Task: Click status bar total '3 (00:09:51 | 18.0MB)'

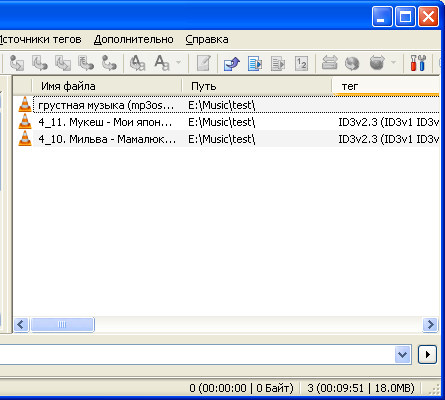Action: [x=361, y=388]
